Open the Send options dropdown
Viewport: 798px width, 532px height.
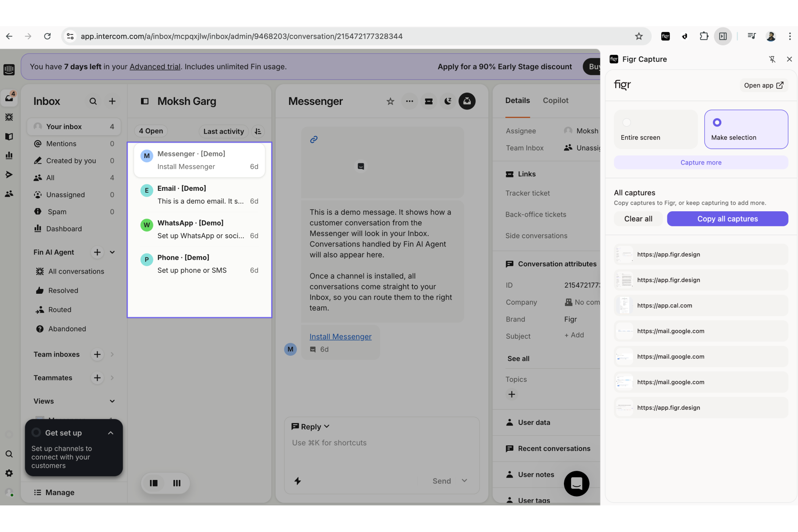tap(464, 481)
